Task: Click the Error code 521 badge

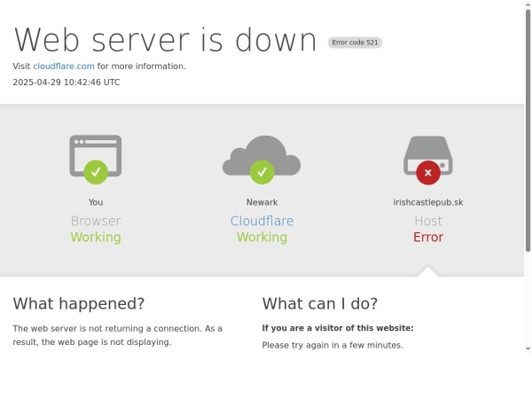Action: coord(355,43)
